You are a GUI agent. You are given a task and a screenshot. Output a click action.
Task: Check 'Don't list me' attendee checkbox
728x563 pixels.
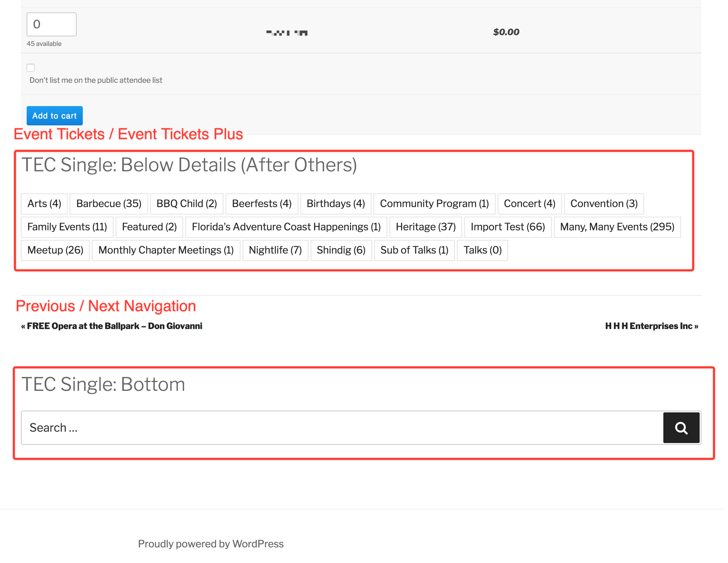tap(31, 68)
